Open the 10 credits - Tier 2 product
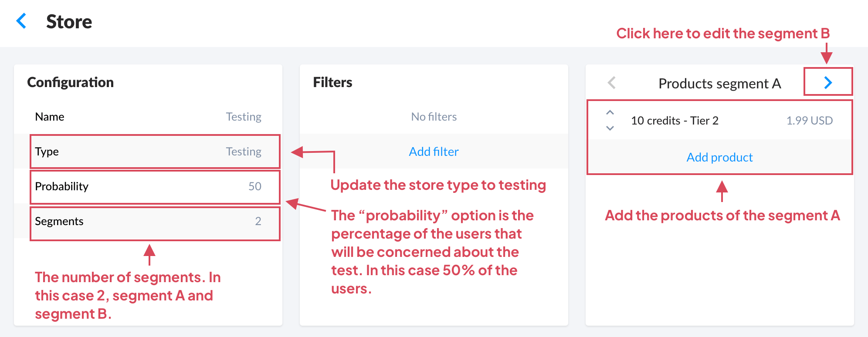868x337 pixels. [675, 121]
